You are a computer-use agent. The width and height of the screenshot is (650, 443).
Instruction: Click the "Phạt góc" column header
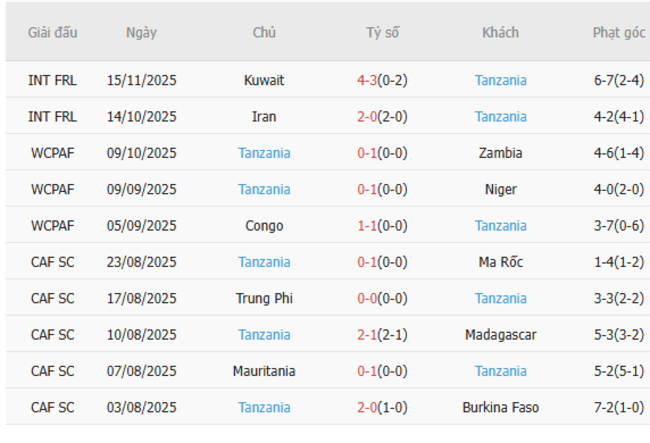click(x=618, y=32)
